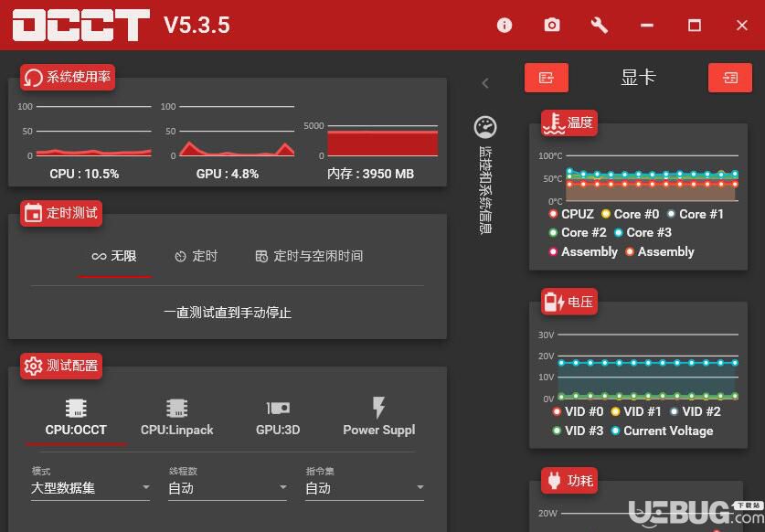Image resolution: width=765 pixels, height=532 pixels.
Task: Click the 一直测试直到手动停止 description
Action: point(228,313)
